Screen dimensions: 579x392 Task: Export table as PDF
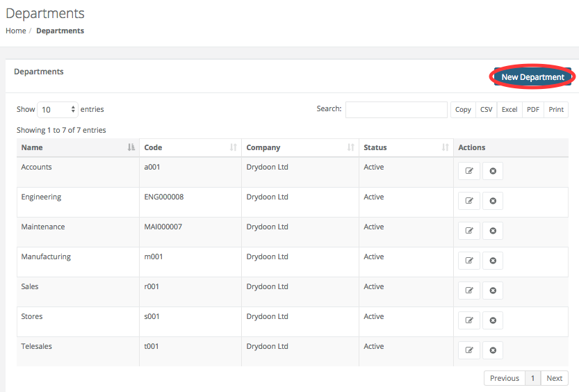coord(533,110)
